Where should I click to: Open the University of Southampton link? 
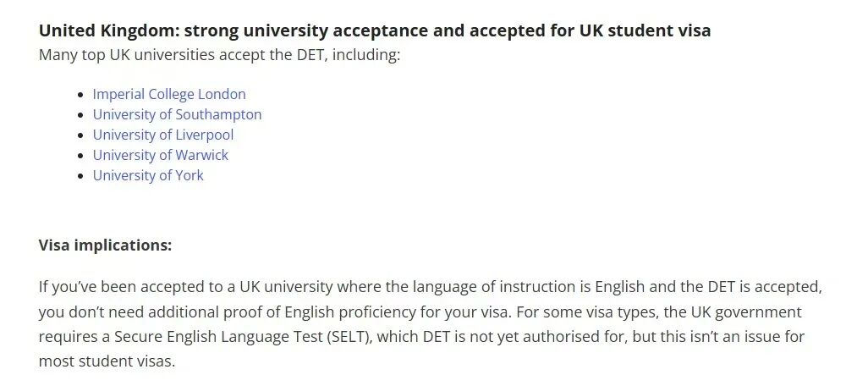(x=177, y=114)
